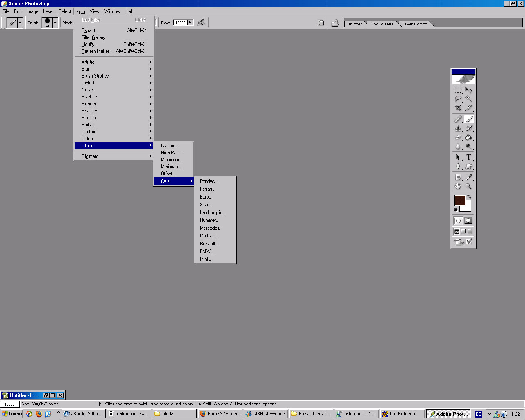
Task: Expand the Sharpen filter submenu
Action: [114, 111]
